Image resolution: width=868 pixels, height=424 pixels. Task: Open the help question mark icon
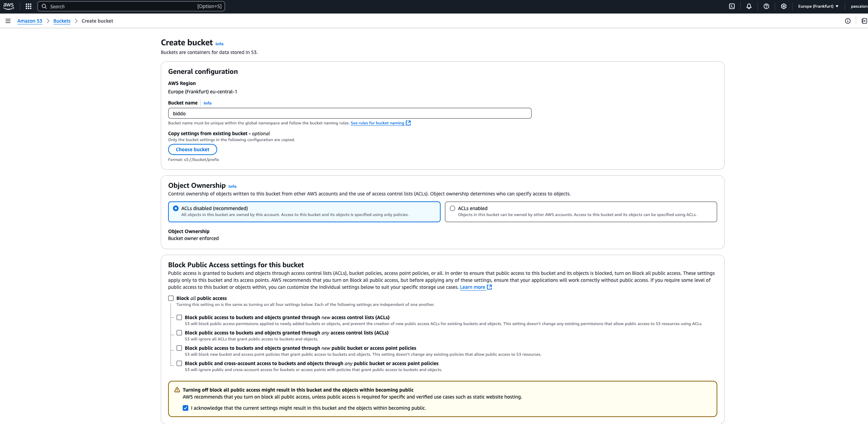[x=766, y=6]
